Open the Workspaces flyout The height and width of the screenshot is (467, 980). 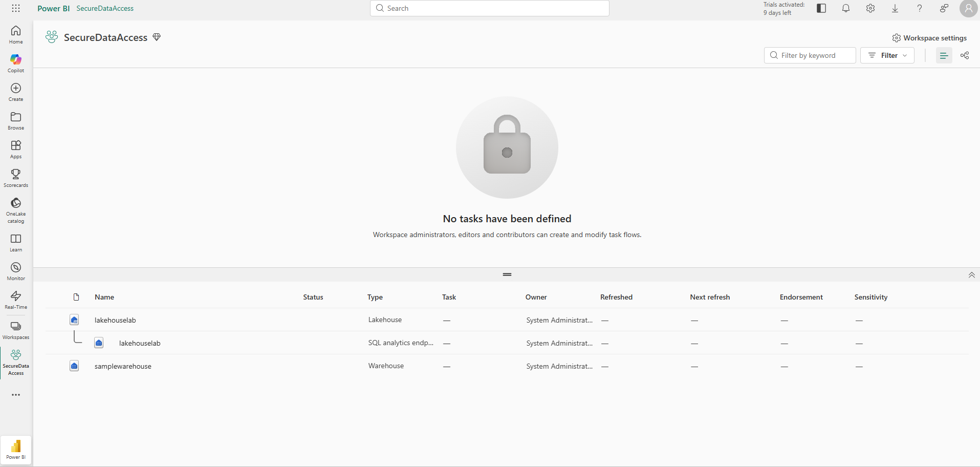(16, 330)
